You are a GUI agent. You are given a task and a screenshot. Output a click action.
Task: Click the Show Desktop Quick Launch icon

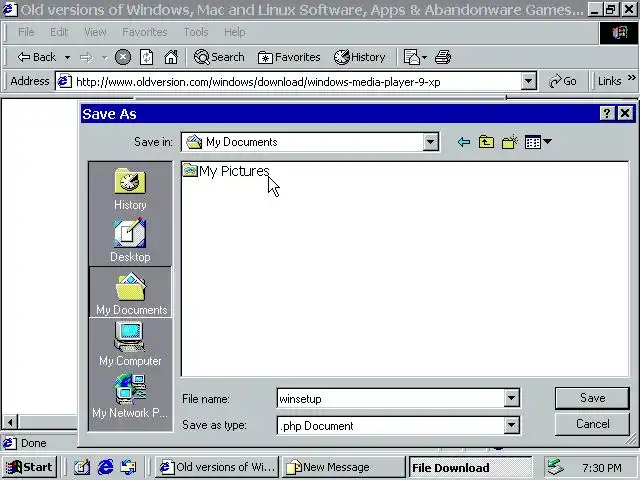click(82, 467)
